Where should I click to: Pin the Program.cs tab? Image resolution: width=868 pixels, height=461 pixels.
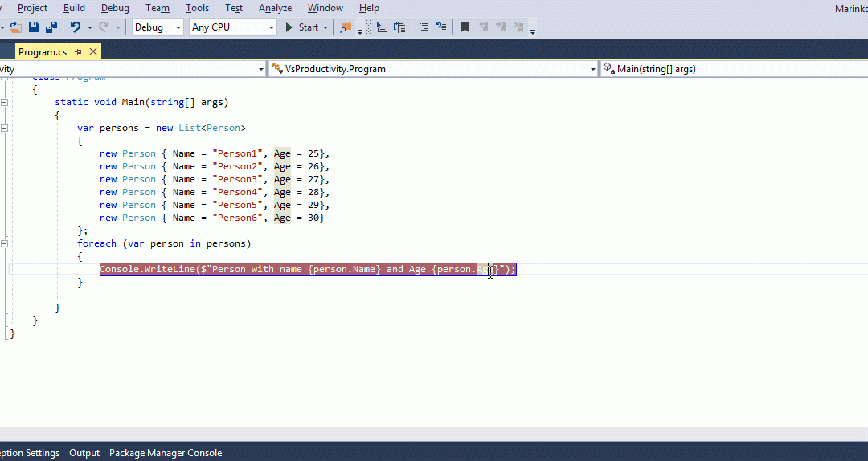pyautogui.click(x=79, y=52)
